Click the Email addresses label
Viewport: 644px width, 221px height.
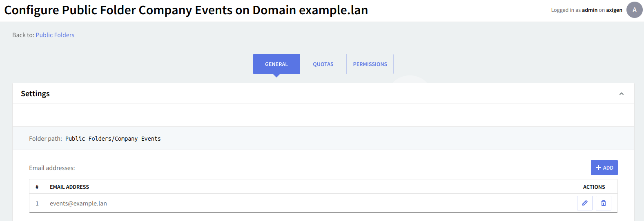52,168
